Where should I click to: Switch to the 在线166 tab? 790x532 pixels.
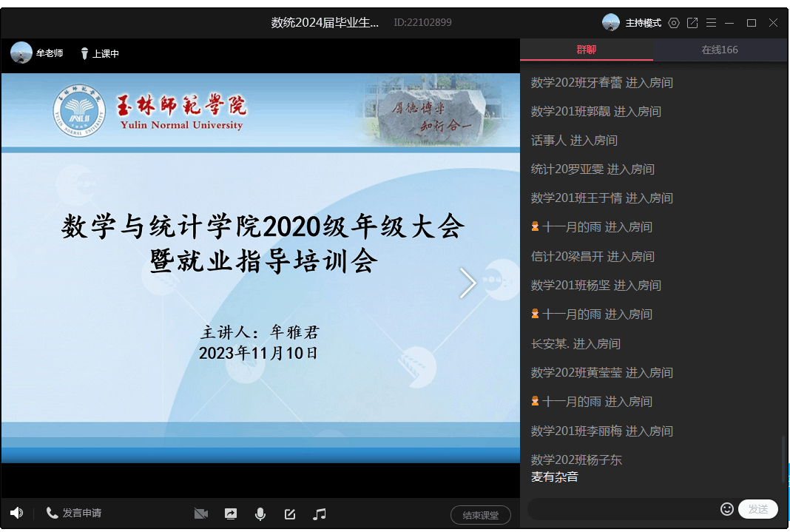pos(720,50)
